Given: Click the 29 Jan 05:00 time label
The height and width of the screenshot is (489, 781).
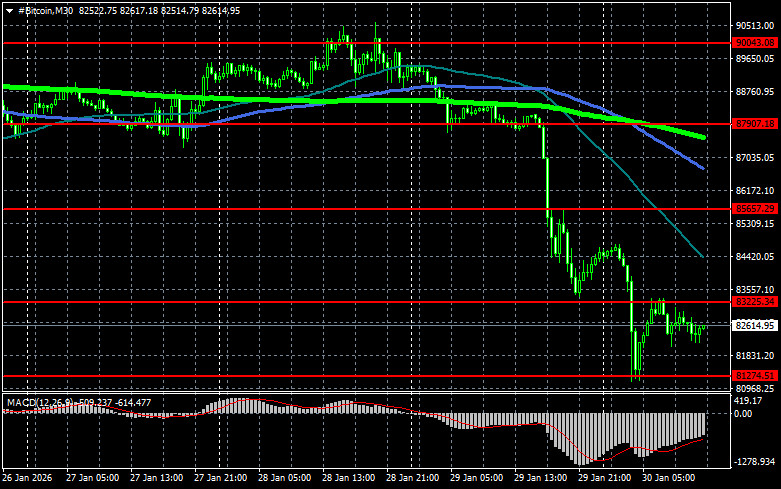Looking at the screenshot, I should [x=477, y=478].
